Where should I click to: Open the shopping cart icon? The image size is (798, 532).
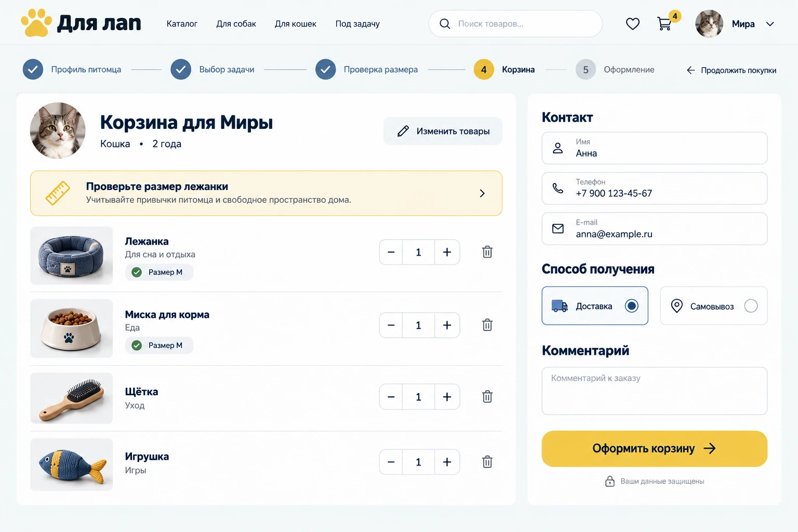[x=664, y=24]
